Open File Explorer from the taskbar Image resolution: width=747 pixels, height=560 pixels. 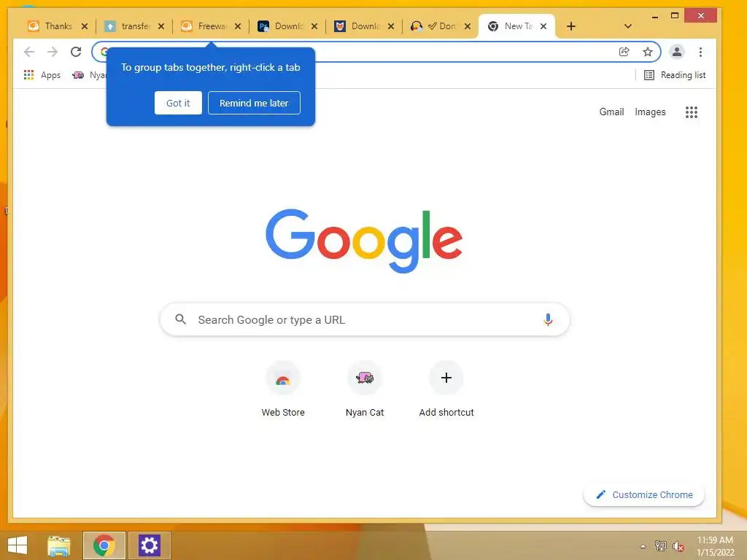tap(58, 545)
